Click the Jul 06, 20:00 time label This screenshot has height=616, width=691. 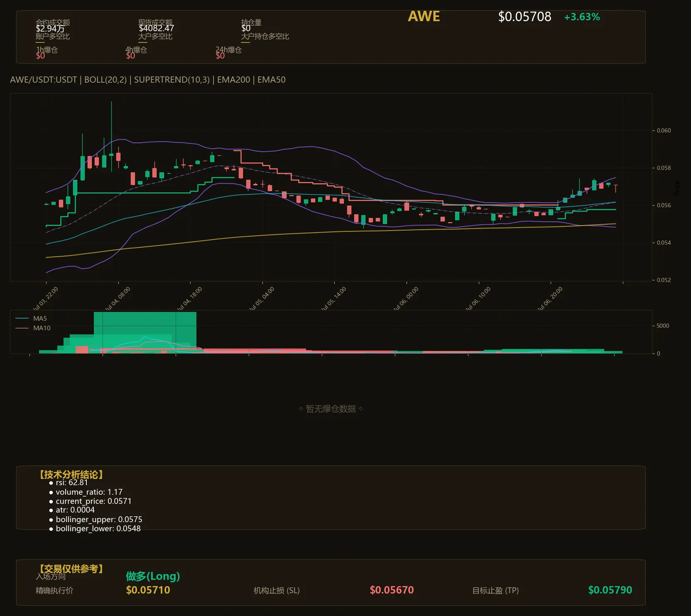tap(550, 299)
